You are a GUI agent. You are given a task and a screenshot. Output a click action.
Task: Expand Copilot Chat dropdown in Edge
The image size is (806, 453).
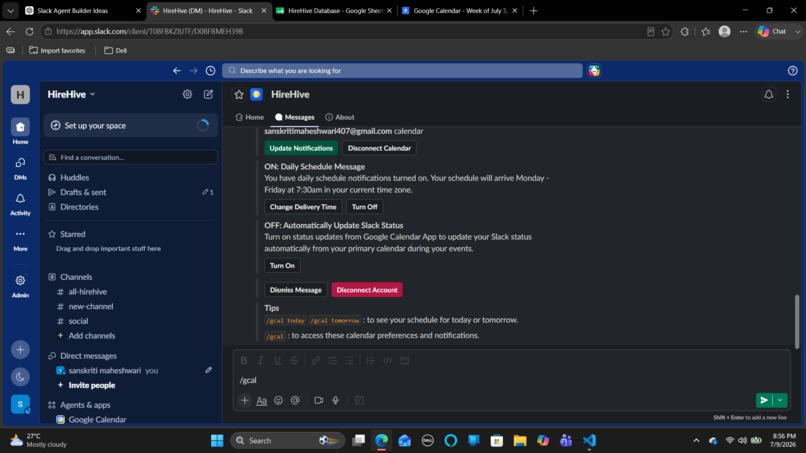[x=797, y=31]
